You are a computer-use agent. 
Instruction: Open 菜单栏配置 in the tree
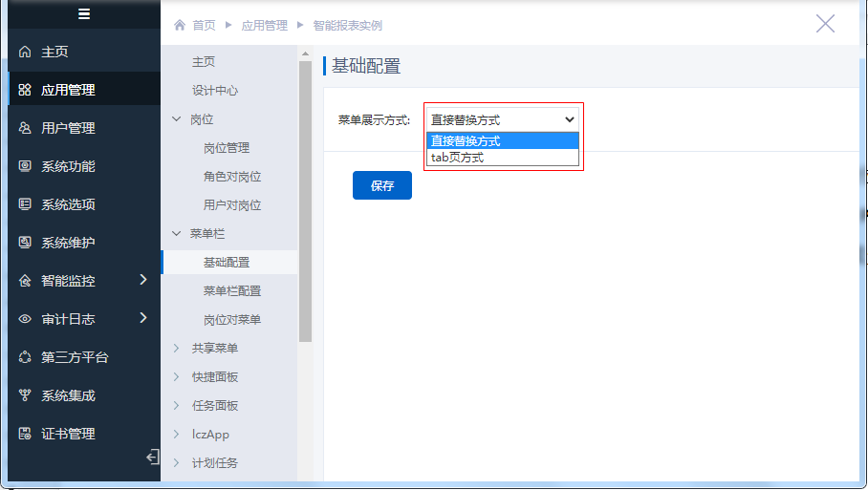232,291
